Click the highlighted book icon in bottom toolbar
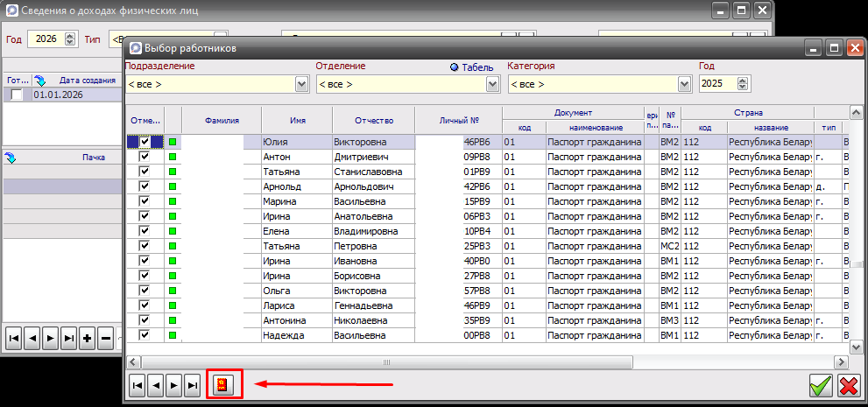 point(223,385)
